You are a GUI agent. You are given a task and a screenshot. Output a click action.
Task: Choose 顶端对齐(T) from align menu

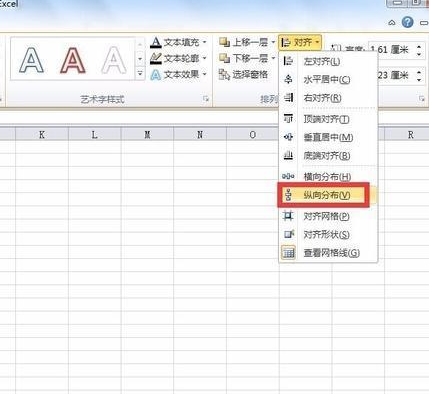(328, 119)
